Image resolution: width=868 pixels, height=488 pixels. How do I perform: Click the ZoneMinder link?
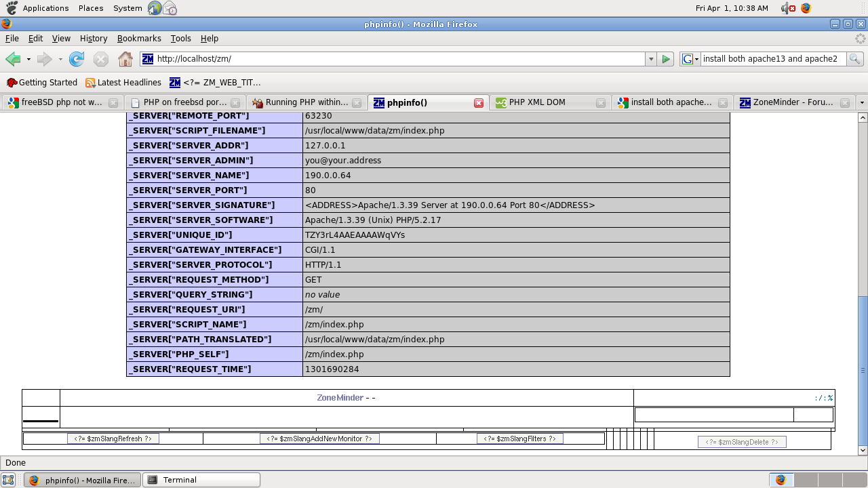[340, 398]
